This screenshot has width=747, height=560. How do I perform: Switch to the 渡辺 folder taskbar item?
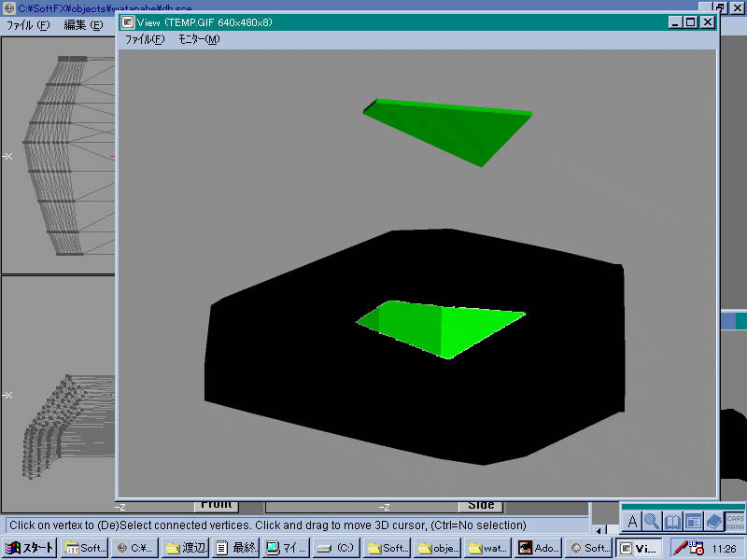click(x=186, y=549)
